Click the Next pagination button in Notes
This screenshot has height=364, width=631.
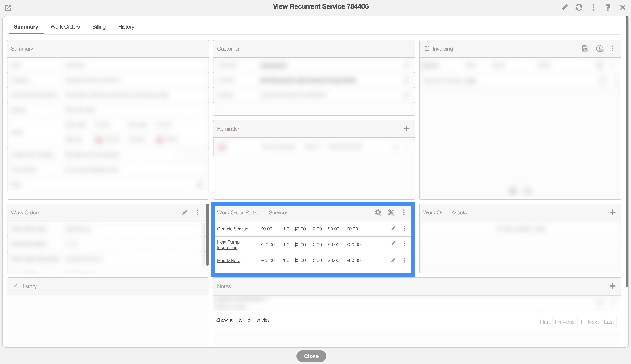593,322
